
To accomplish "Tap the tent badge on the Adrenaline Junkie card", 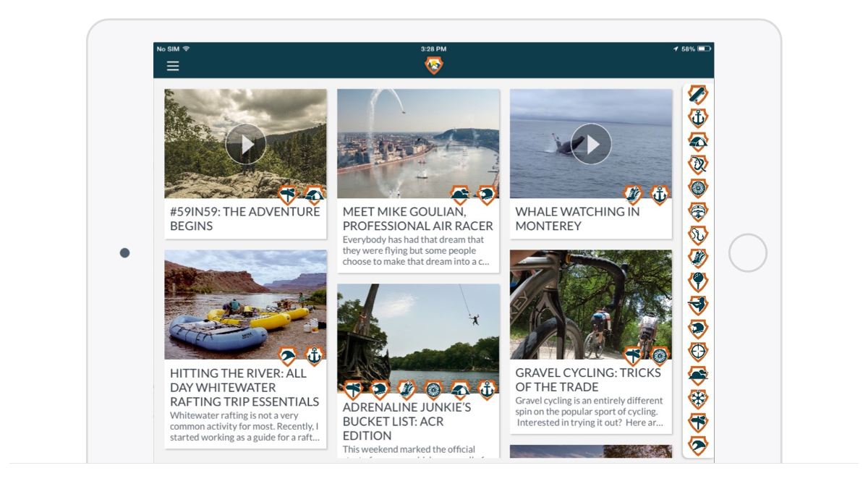I will coord(460,391).
